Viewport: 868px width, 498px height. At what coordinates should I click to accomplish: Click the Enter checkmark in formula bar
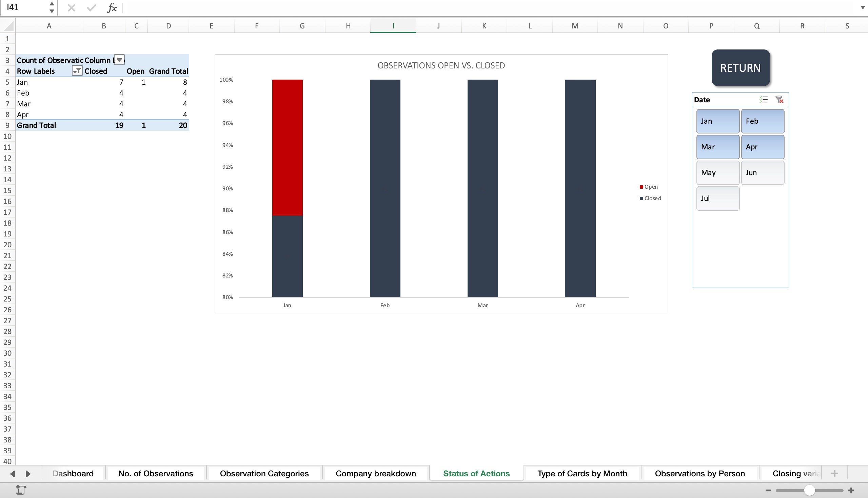click(91, 7)
